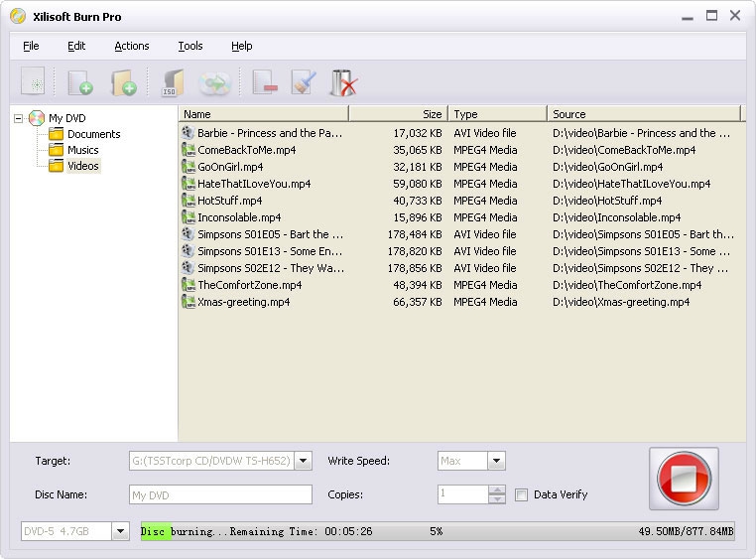Click the Videos folder icon
Screen dimensions: 756x559
click(x=57, y=166)
